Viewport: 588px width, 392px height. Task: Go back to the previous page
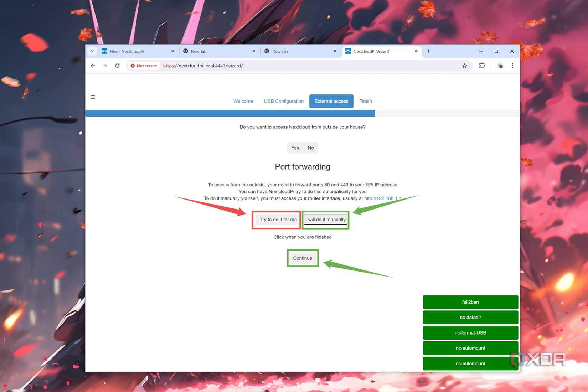[x=93, y=66]
